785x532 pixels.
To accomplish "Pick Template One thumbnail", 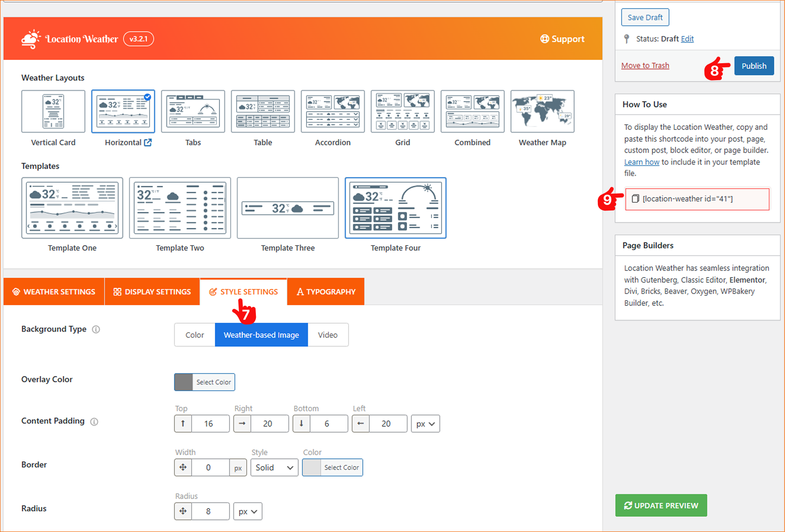I will [72, 208].
